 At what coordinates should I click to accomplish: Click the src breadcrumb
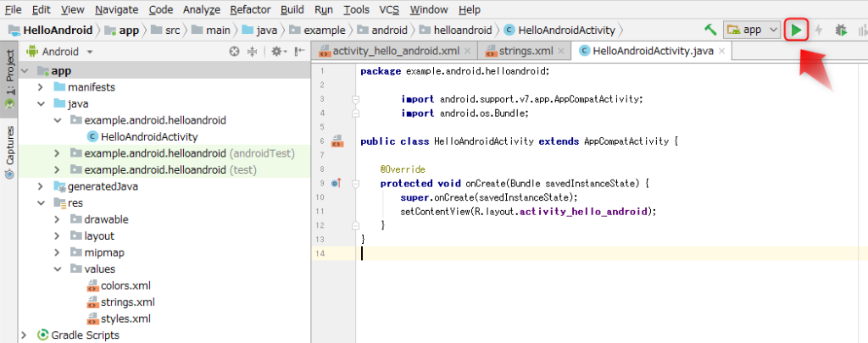point(166,30)
